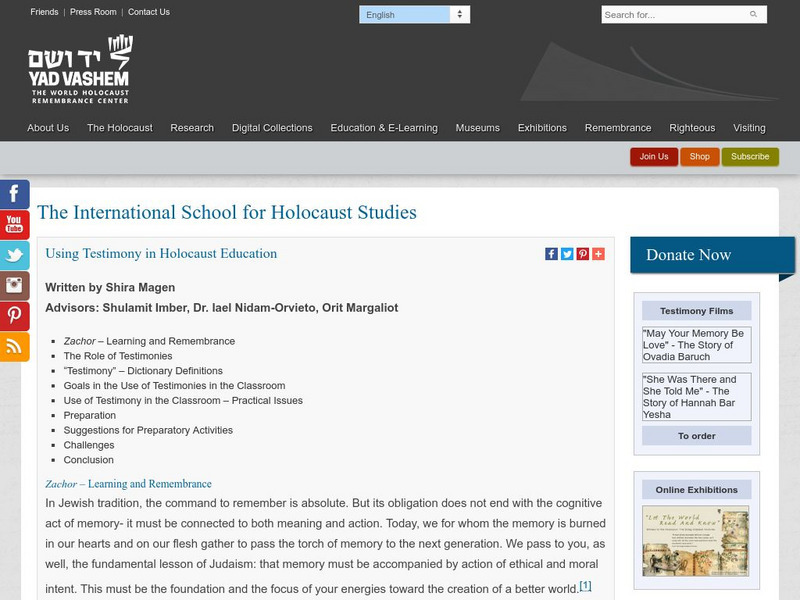Open the RSS feed sidebar icon
800x600 pixels.
14,347
